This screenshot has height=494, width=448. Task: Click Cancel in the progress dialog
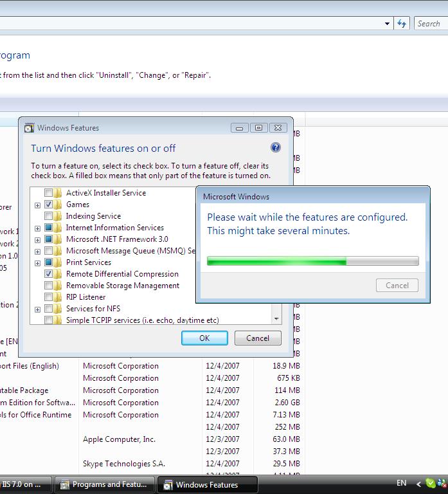click(x=397, y=286)
